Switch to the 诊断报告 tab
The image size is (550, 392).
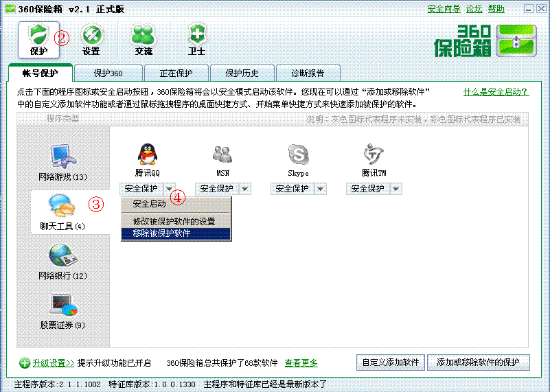pos(308,73)
